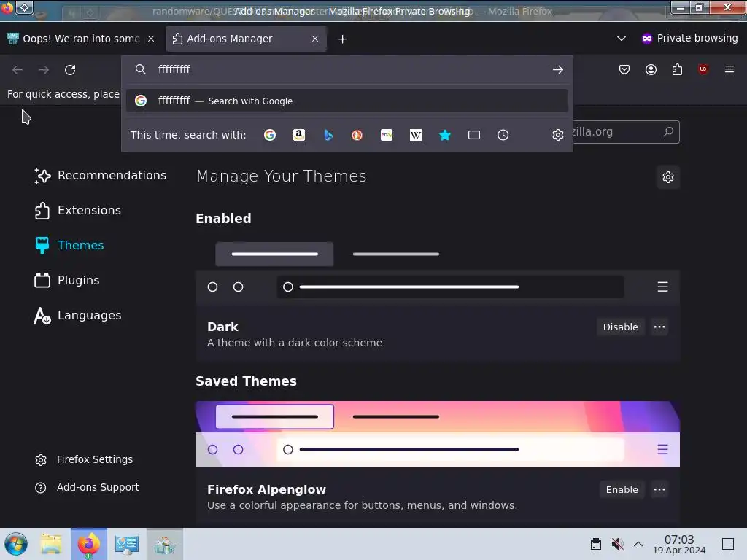Show hidden system tray icons

(x=638, y=544)
